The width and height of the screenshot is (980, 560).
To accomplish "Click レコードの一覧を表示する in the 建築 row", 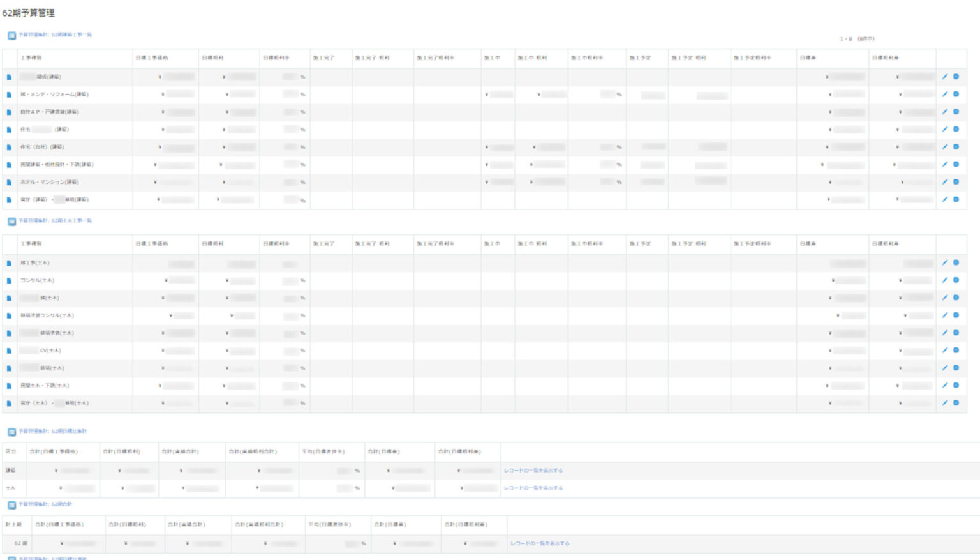I will coord(533,471).
